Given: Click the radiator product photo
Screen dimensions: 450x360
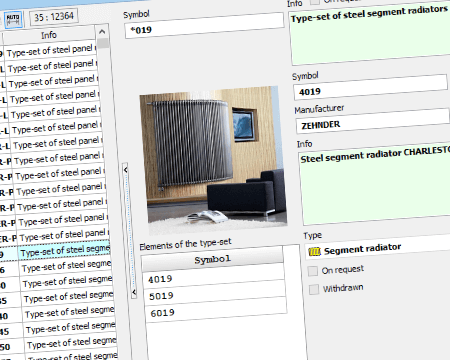Looking at the screenshot, I should [x=213, y=160].
